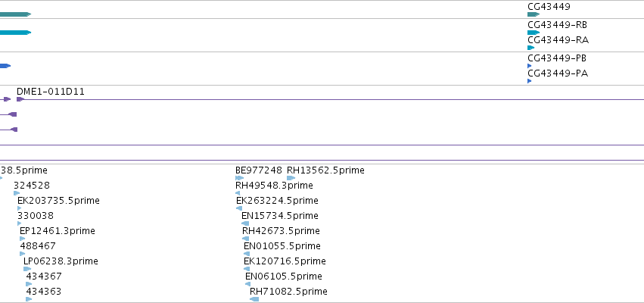Viewport: 644px width, 303px height.
Task: Click the EP12461.3prime label
Action: tap(57, 230)
